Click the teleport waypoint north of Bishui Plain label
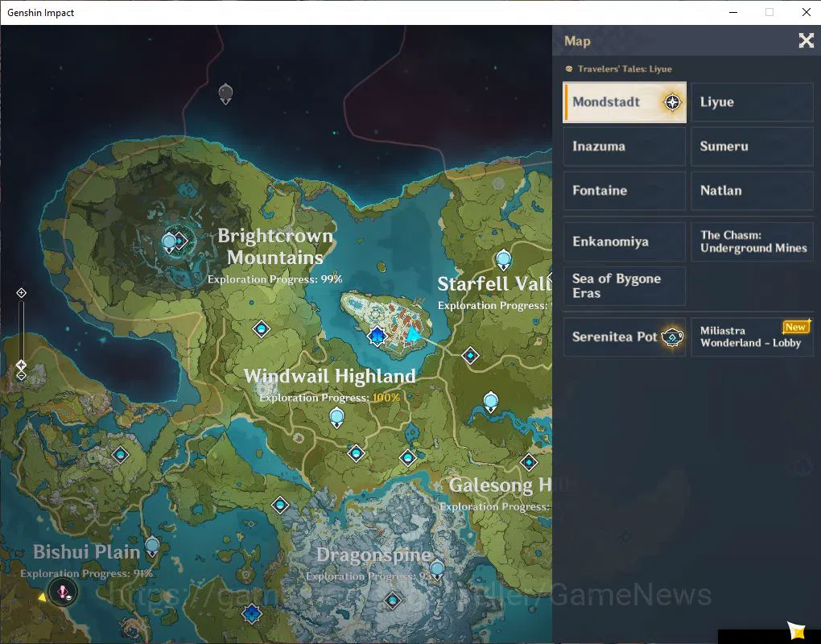The width and height of the screenshot is (821, 644). tap(121, 455)
